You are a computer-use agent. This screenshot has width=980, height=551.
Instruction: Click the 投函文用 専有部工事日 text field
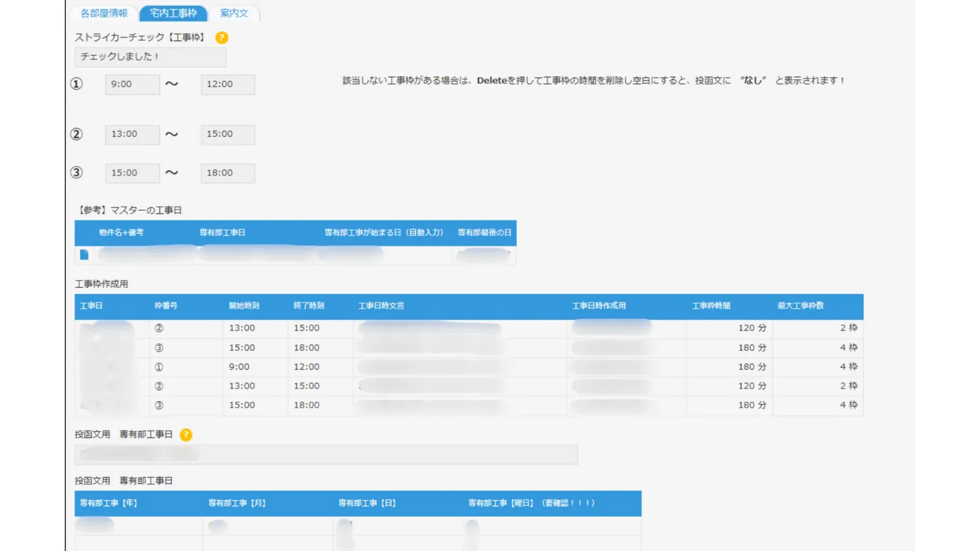point(326,454)
